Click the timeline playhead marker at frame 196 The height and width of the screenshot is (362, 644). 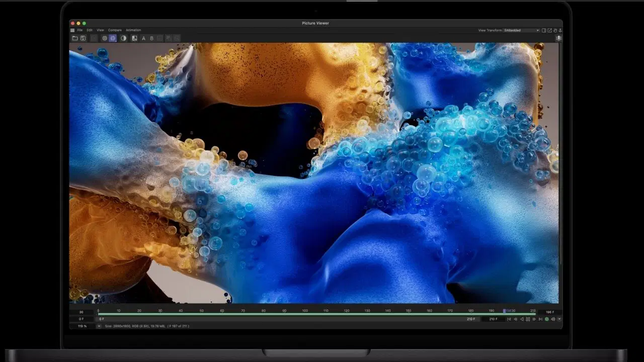point(505,311)
